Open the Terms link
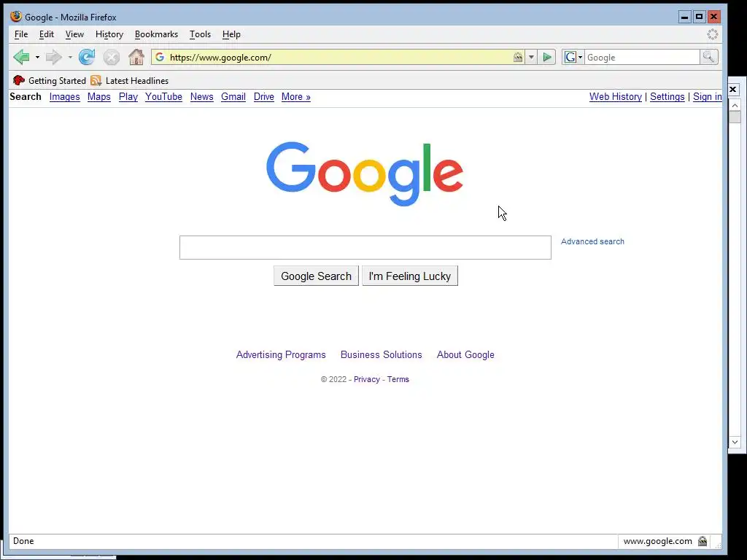The image size is (747, 560). point(398,379)
